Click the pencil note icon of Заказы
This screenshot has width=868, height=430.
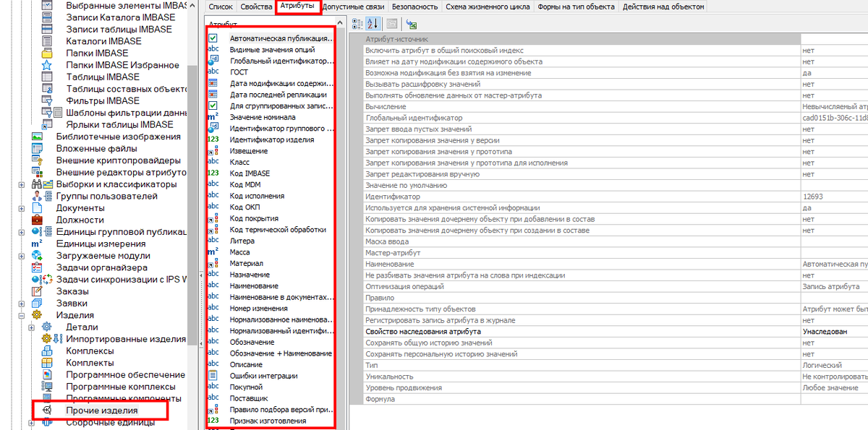38,291
